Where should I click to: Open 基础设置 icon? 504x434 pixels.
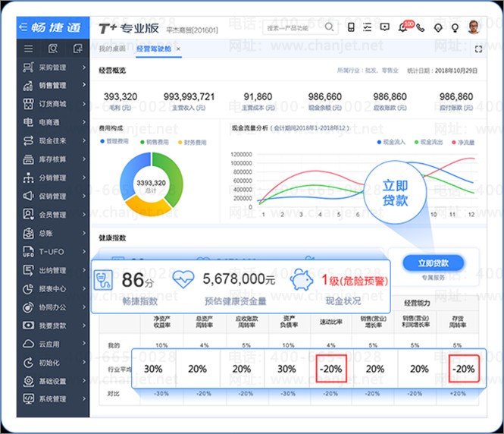[x=28, y=381]
